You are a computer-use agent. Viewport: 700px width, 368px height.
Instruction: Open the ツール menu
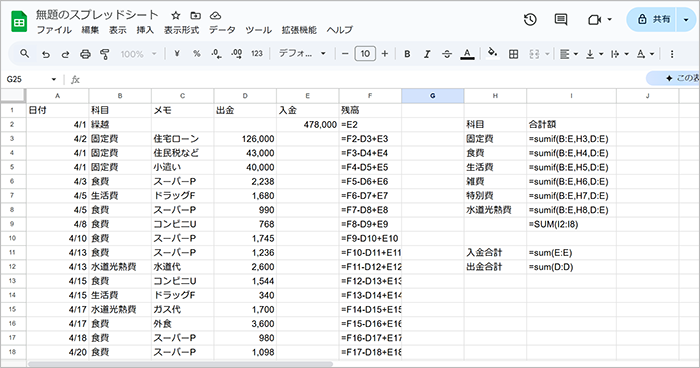(258, 30)
